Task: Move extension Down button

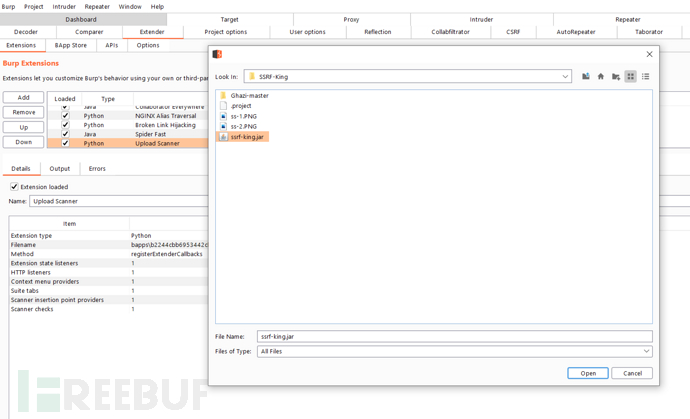Action: (23, 142)
